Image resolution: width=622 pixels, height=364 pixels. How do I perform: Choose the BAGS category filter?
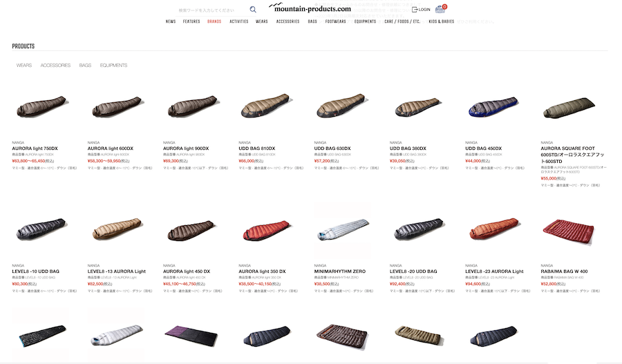click(x=85, y=66)
